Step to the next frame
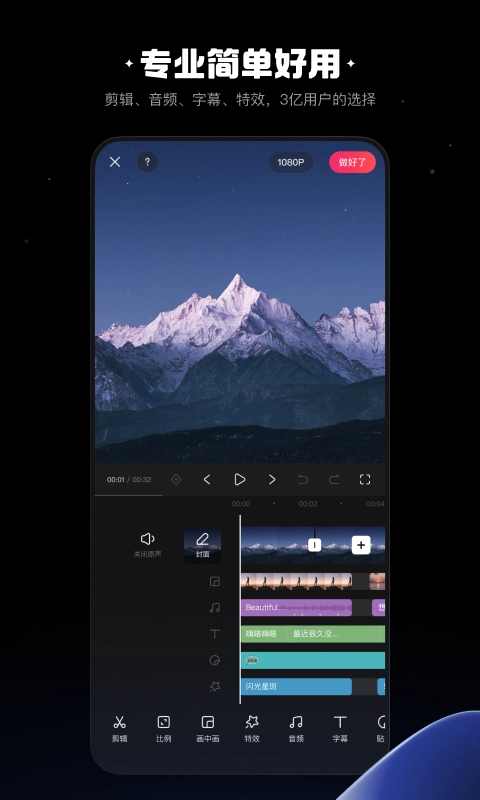The image size is (480, 800). tap(272, 480)
